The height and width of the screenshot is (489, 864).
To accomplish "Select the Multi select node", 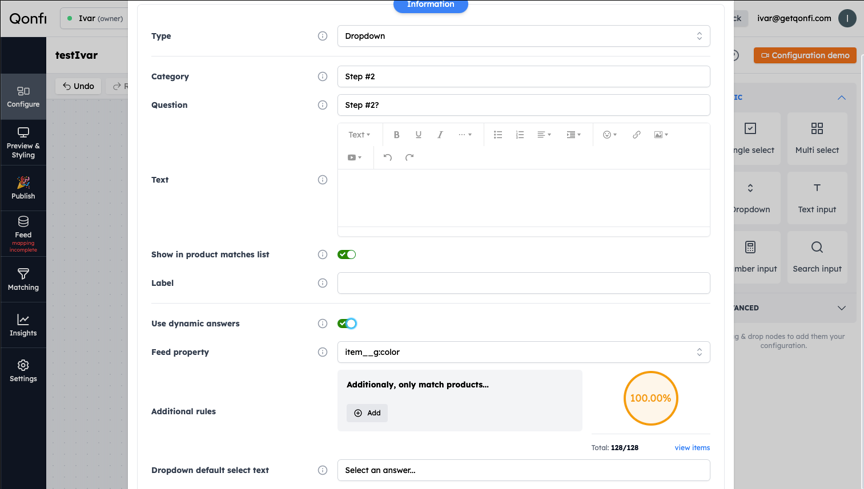I will tap(817, 138).
